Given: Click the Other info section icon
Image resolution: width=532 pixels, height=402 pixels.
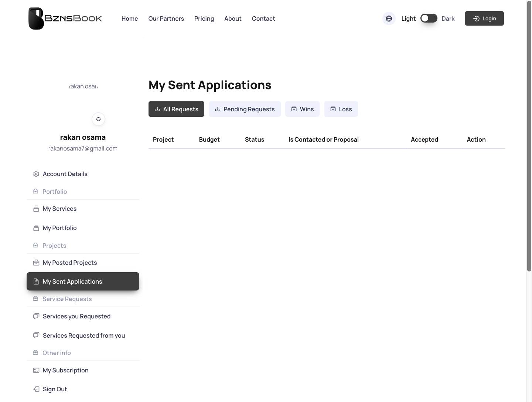Looking at the screenshot, I should [35, 352].
